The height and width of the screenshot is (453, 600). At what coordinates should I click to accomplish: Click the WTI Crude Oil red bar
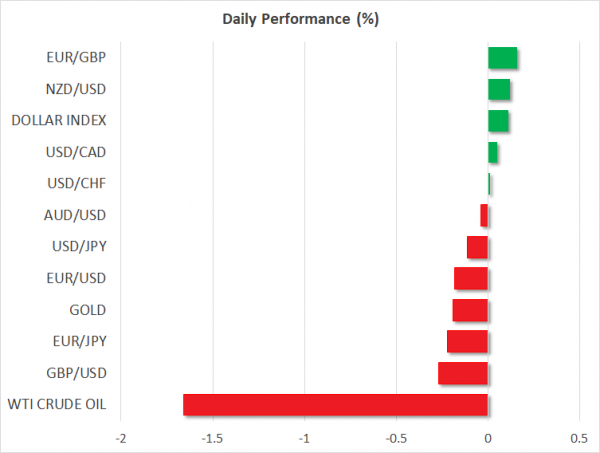(335, 405)
